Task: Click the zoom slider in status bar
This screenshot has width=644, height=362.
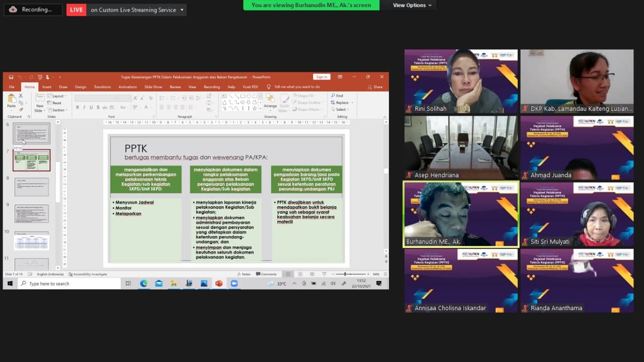Action: [345, 274]
